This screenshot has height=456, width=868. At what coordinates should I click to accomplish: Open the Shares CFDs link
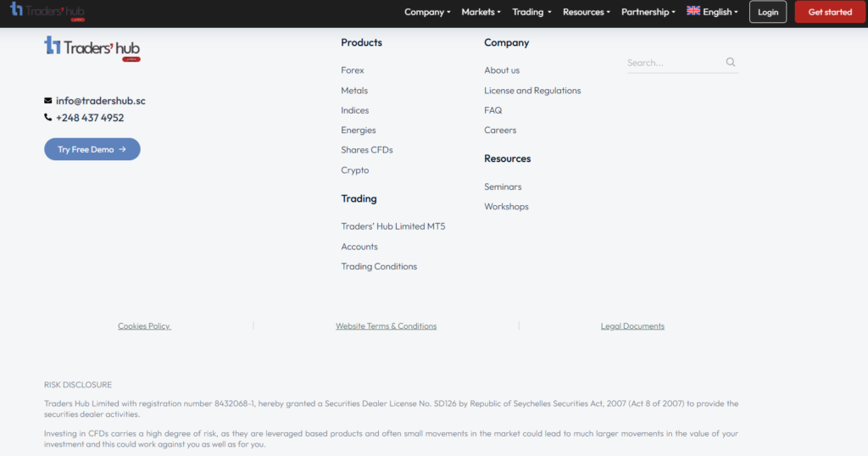(x=367, y=150)
